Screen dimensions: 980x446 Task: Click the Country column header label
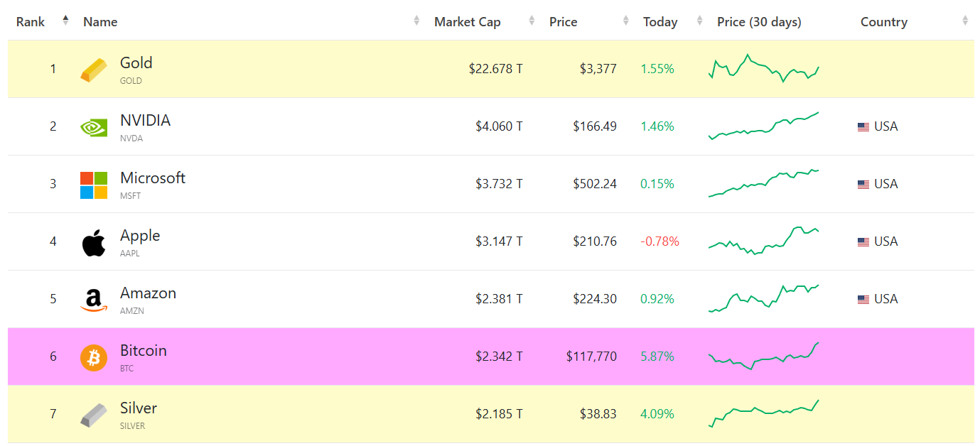pyautogui.click(x=884, y=22)
